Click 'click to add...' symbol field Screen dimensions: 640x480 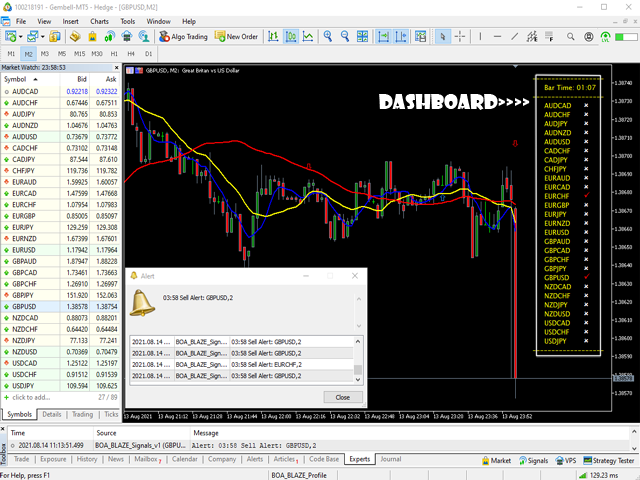tap(31, 397)
